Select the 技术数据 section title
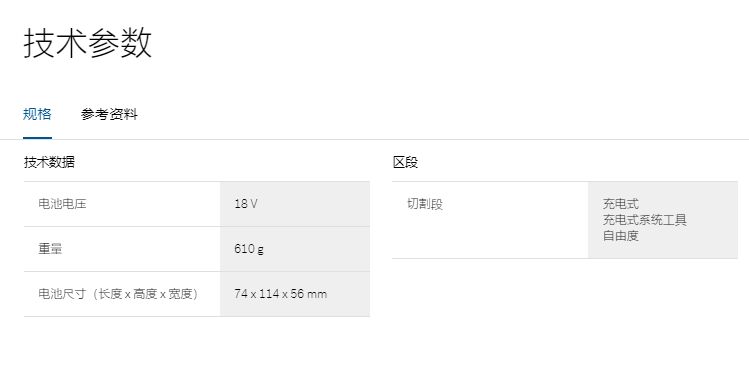This screenshot has width=749, height=369. click(49, 163)
